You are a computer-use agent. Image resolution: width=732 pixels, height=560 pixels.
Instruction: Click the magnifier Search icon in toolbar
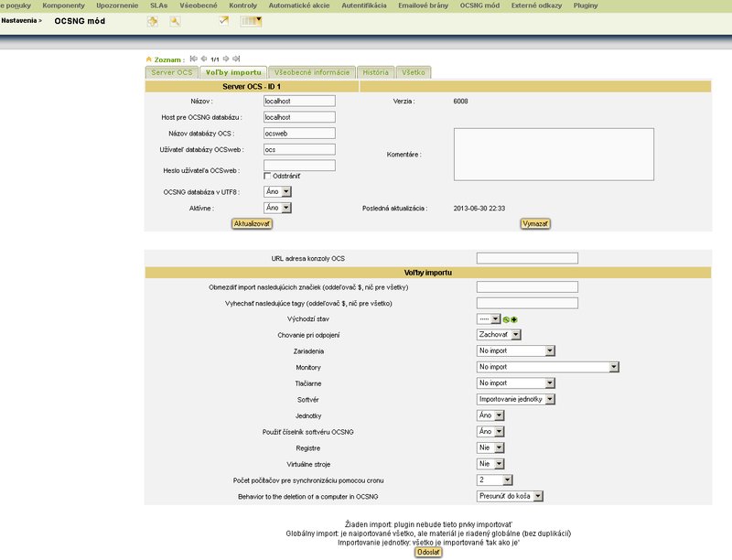coord(175,21)
